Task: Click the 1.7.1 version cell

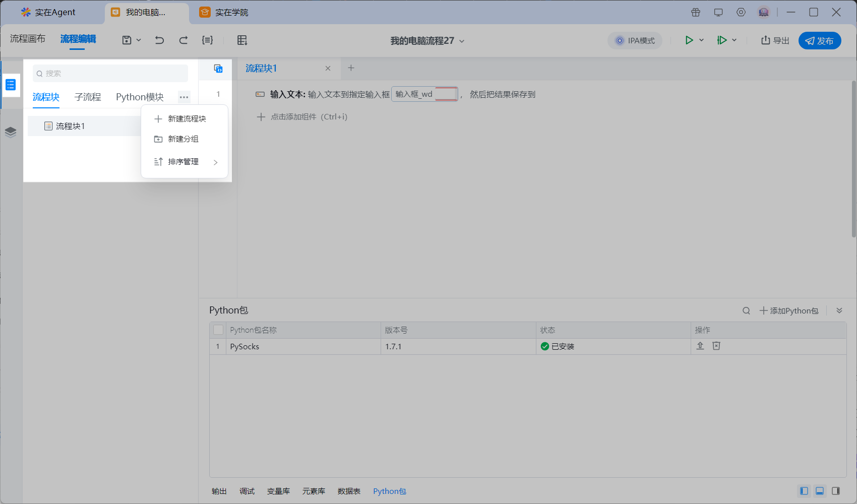Action: coord(458,347)
